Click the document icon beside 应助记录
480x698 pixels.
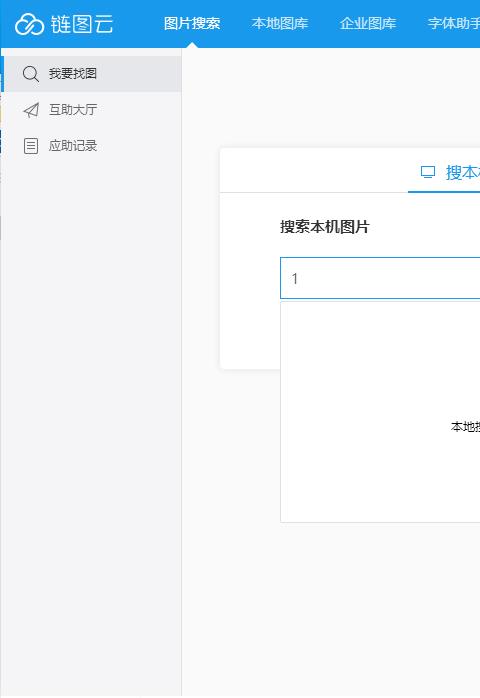click(31, 146)
